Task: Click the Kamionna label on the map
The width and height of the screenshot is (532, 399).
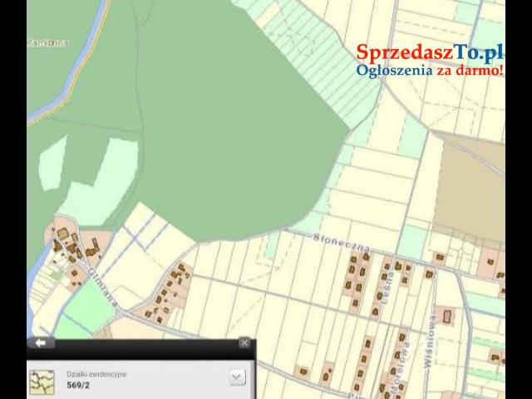Action: 48,42
